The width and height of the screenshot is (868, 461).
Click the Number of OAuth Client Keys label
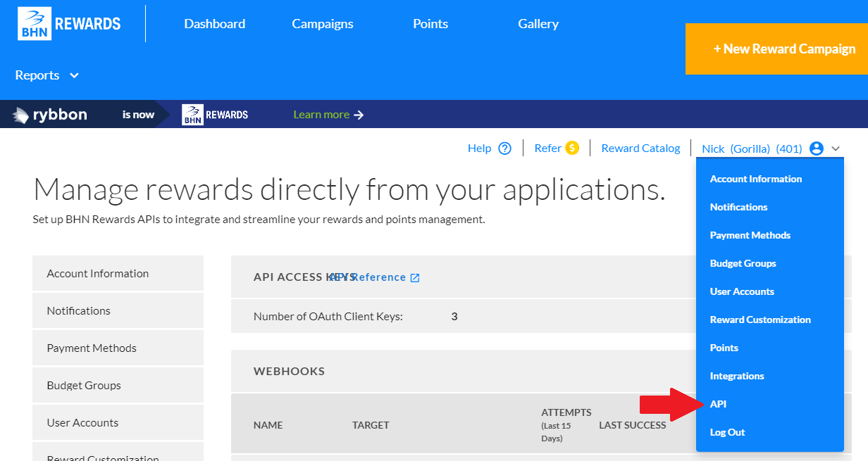[x=328, y=317]
